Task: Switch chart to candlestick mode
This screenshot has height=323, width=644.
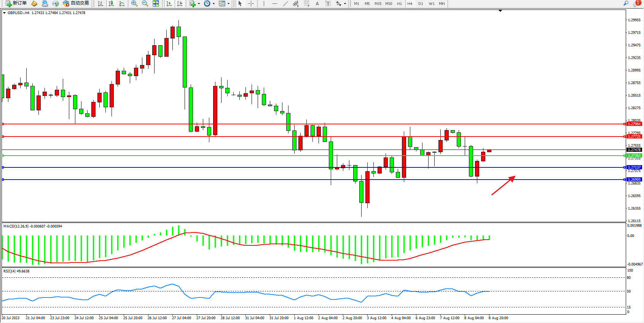Action: [111, 3]
